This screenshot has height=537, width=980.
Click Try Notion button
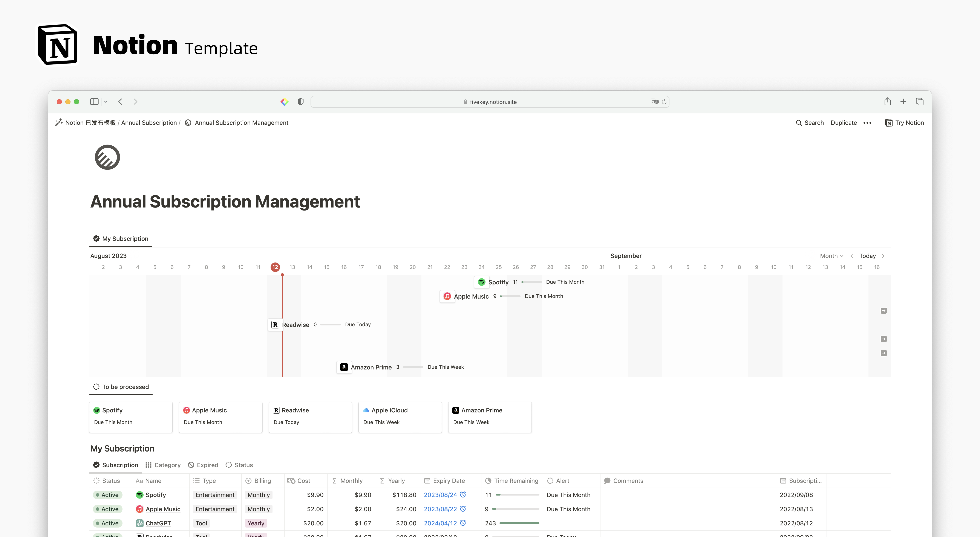click(904, 122)
